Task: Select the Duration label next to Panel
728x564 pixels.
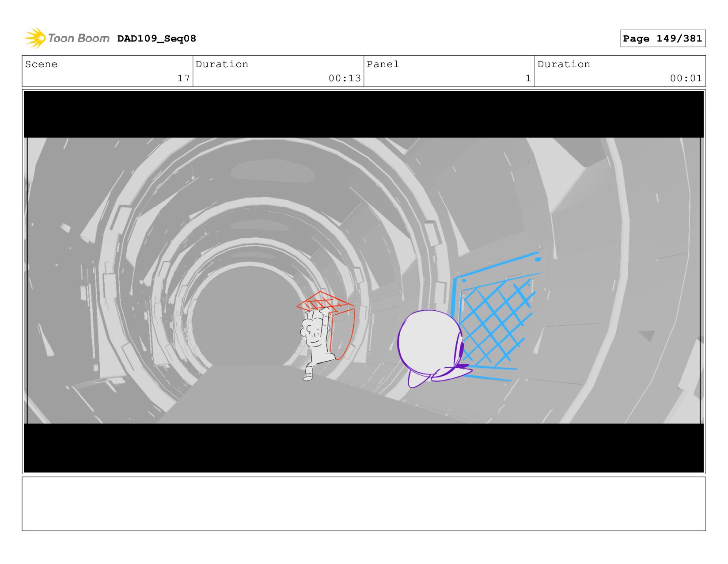Action: pos(564,64)
